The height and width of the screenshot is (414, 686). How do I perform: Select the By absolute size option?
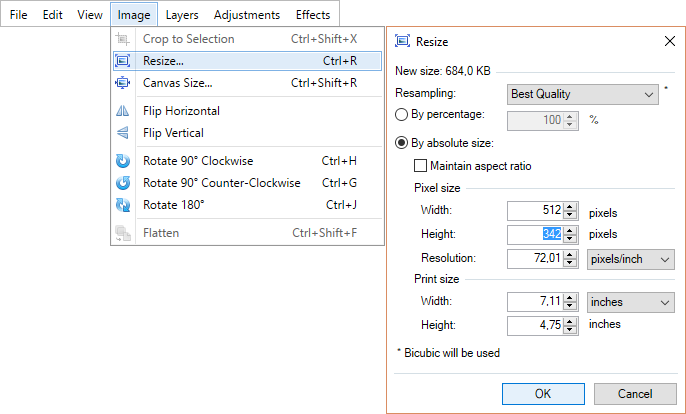click(401, 143)
